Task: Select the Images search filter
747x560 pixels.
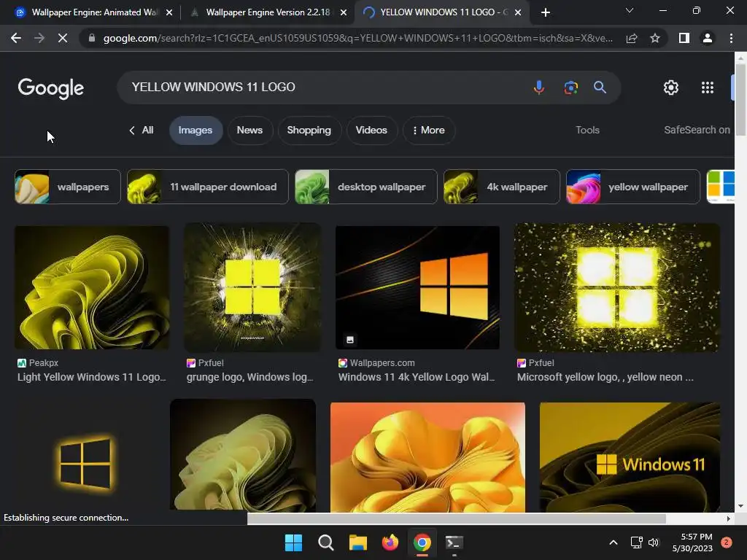Action: click(196, 130)
